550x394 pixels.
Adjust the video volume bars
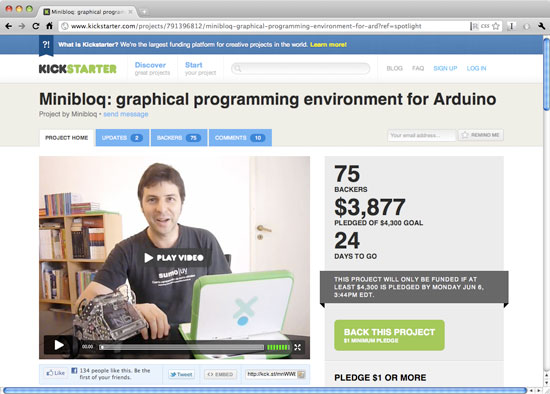[x=278, y=347]
